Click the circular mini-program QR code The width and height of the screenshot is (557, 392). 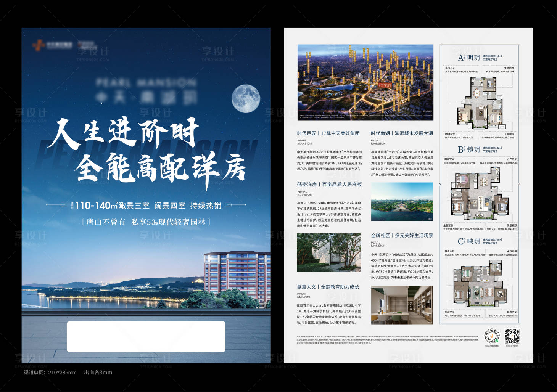click(492, 336)
